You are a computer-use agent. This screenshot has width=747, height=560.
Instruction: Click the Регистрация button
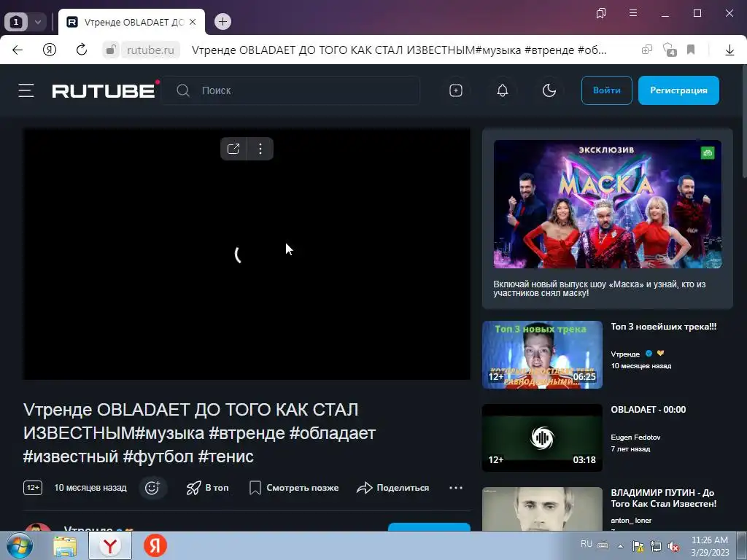point(678,90)
